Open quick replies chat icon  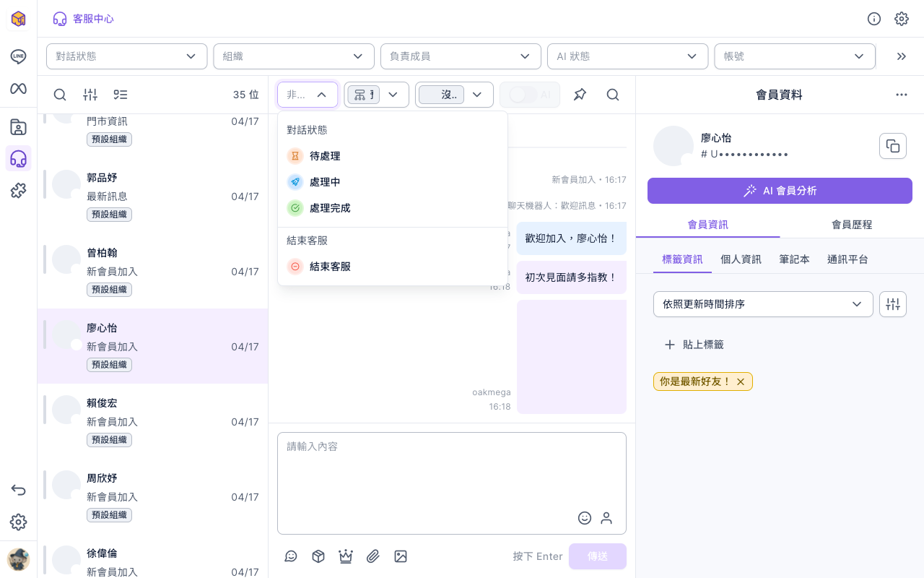pos(291,556)
